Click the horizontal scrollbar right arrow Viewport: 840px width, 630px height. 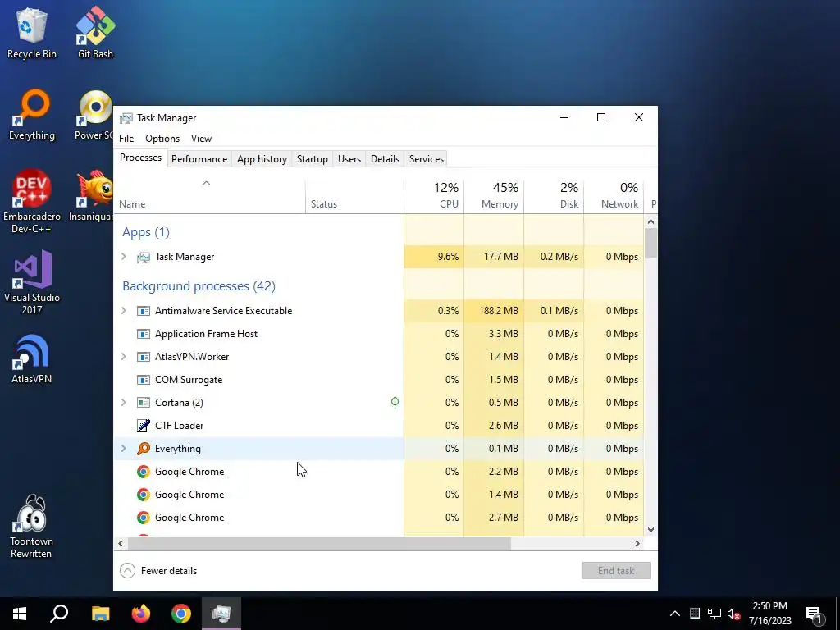coord(637,543)
